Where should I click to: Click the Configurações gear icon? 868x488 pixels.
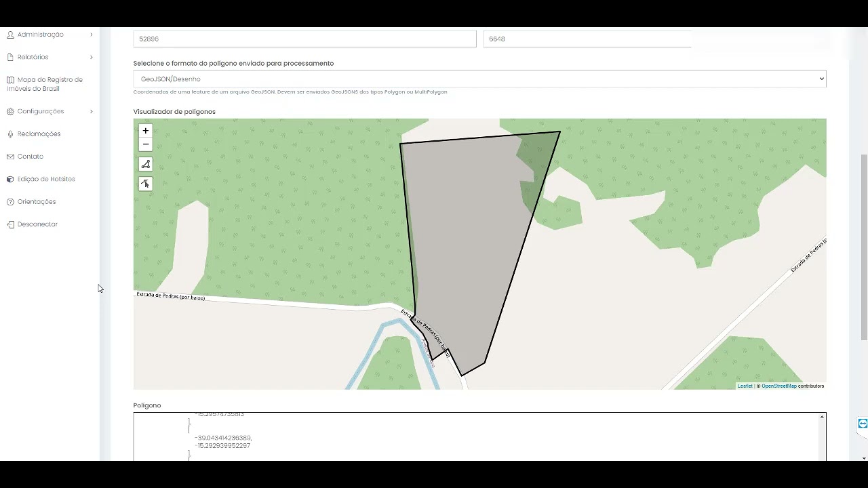click(10, 111)
